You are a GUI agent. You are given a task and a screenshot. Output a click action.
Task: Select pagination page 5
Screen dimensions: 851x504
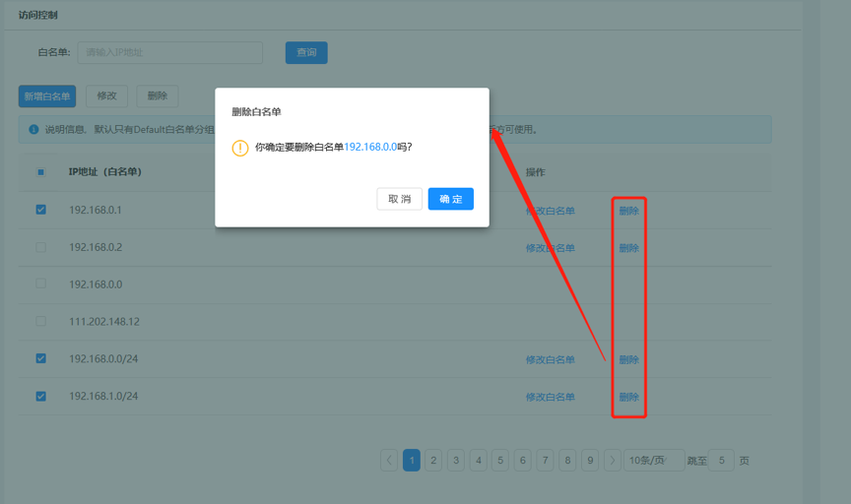coord(500,461)
